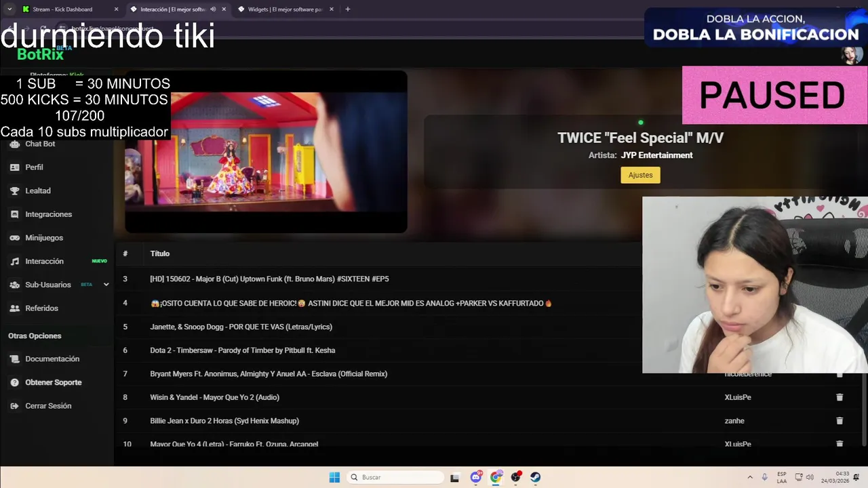The image size is (868, 488).
Task: Open Task View on the taskbar
Action: click(x=455, y=477)
